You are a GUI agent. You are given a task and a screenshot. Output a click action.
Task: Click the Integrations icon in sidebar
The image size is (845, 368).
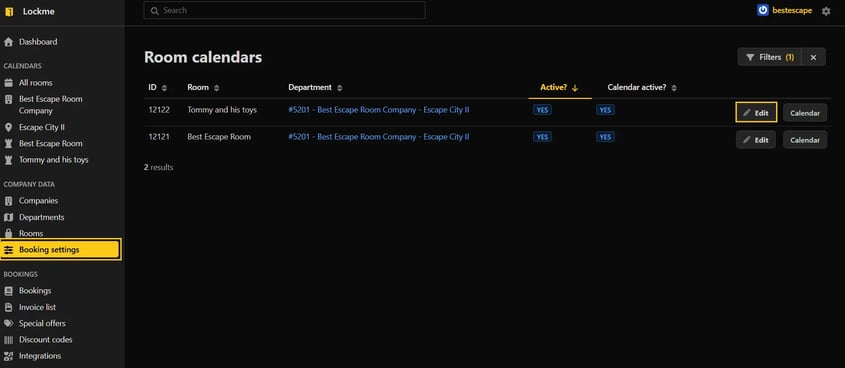tap(8, 356)
